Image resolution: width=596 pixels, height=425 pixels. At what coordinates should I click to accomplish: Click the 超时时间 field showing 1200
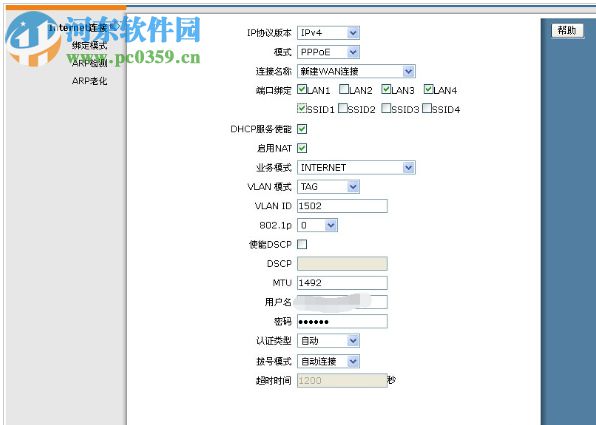tap(342, 380)
